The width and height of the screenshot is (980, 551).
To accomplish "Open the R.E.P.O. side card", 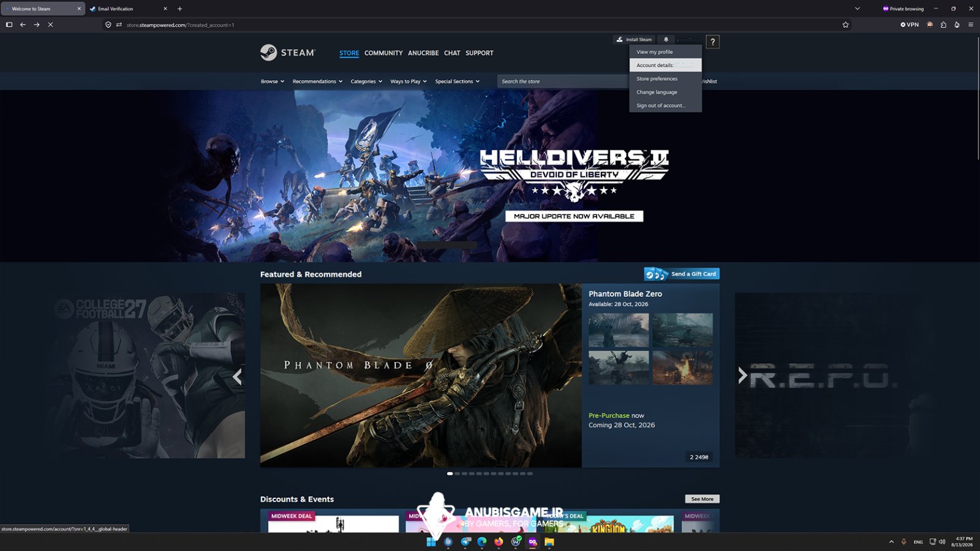I will tap(833, 375).
